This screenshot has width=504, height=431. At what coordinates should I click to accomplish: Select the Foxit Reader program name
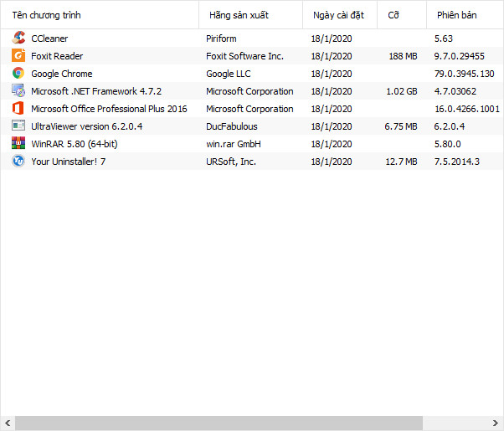(57, 56)
